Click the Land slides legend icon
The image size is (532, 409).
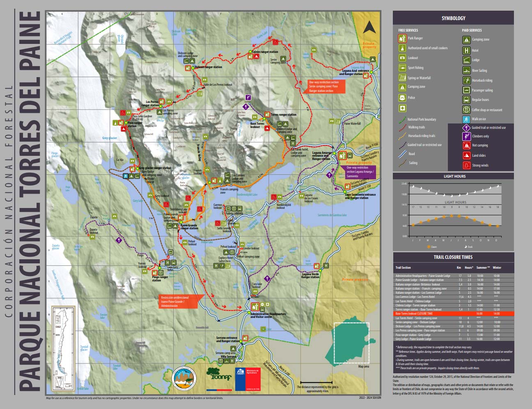(466, 155)
